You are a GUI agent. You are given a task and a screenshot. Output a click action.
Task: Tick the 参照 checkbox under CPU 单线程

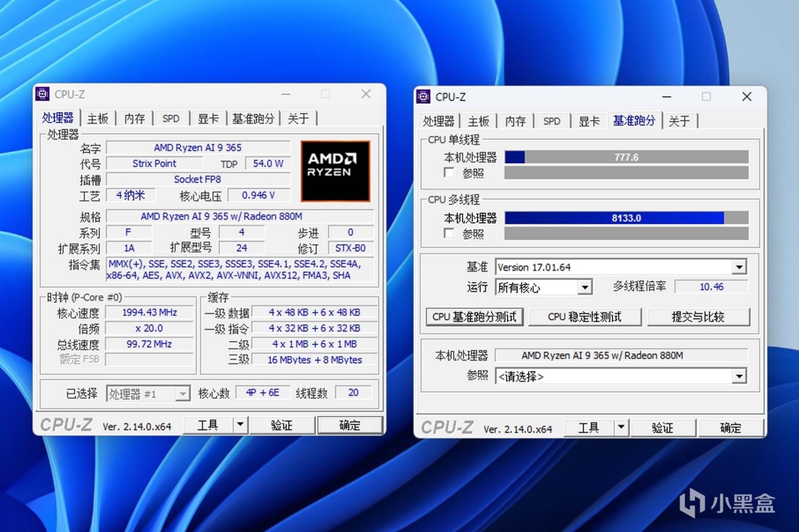point(449,173)
